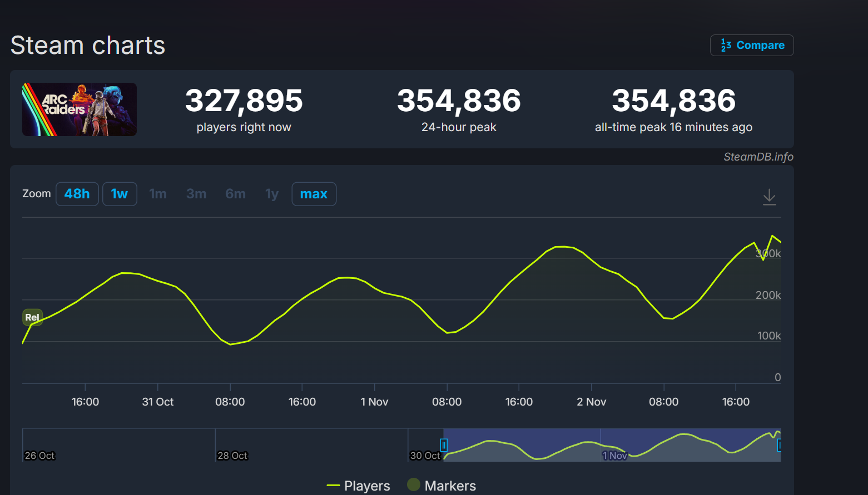Screen dimensions: 868x495
Task: Grab the left navigator range handle
Action: (x=444, y=445)
